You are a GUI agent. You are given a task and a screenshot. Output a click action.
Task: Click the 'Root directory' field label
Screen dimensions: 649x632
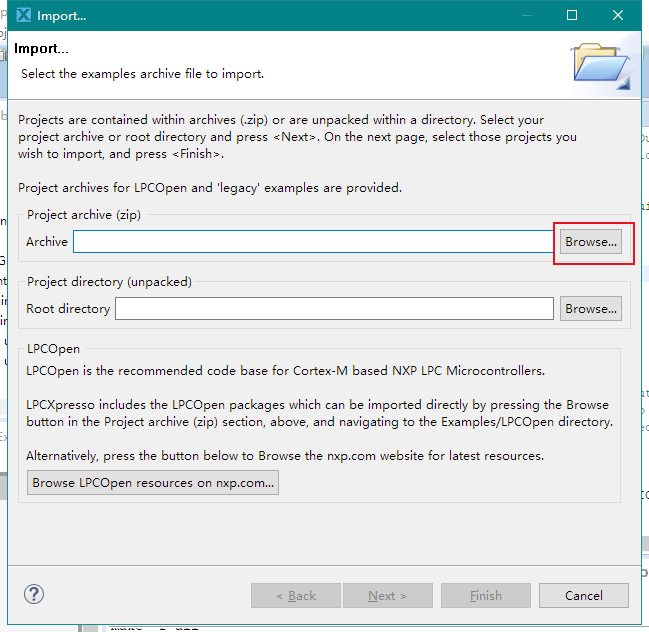coord(68,309)
